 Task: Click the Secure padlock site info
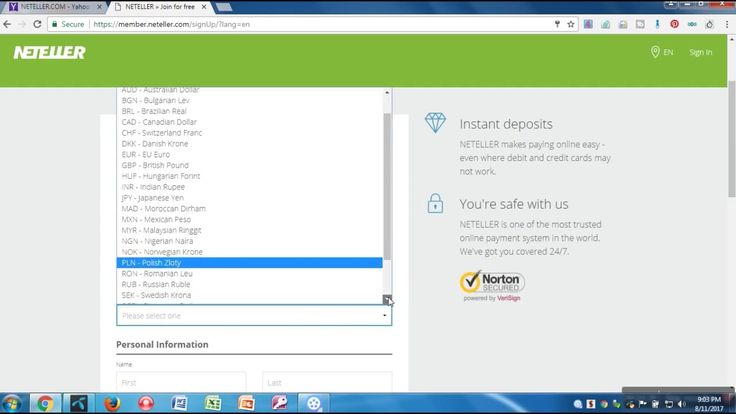pyautogui.click(x=68, y=24)
